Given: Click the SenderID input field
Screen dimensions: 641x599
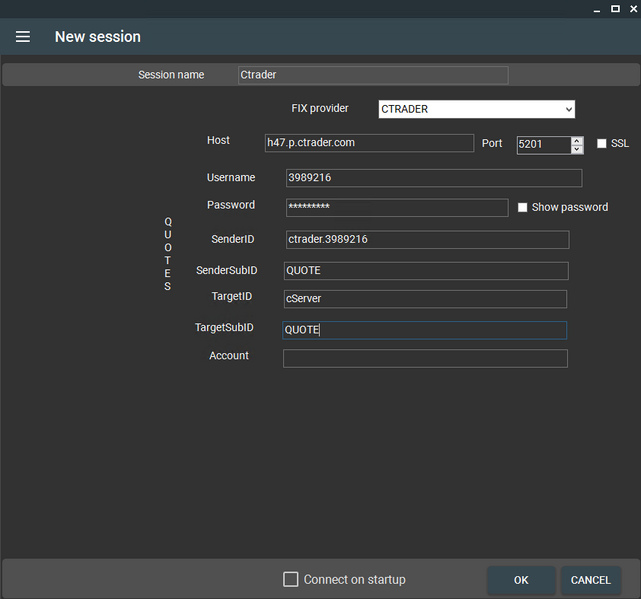Looking at the screenshot, I should [426, 240].
